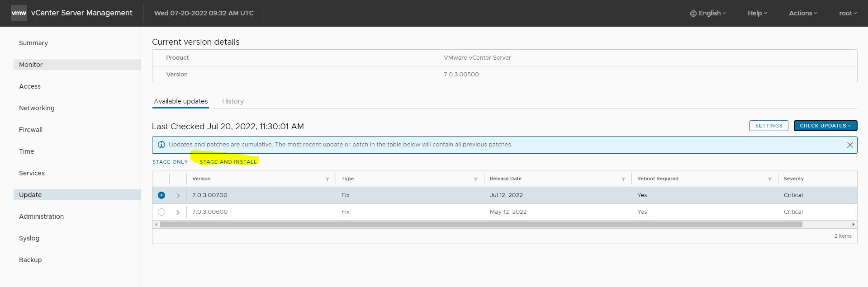This screenshot has width=868, height=287.
Task: Switch to the History tab
Action: [x=233, y=101]
